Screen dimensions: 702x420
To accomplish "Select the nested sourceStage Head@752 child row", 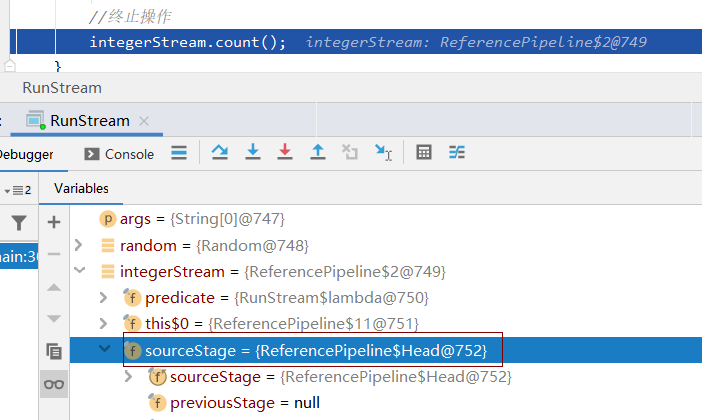I will point(386,377).
